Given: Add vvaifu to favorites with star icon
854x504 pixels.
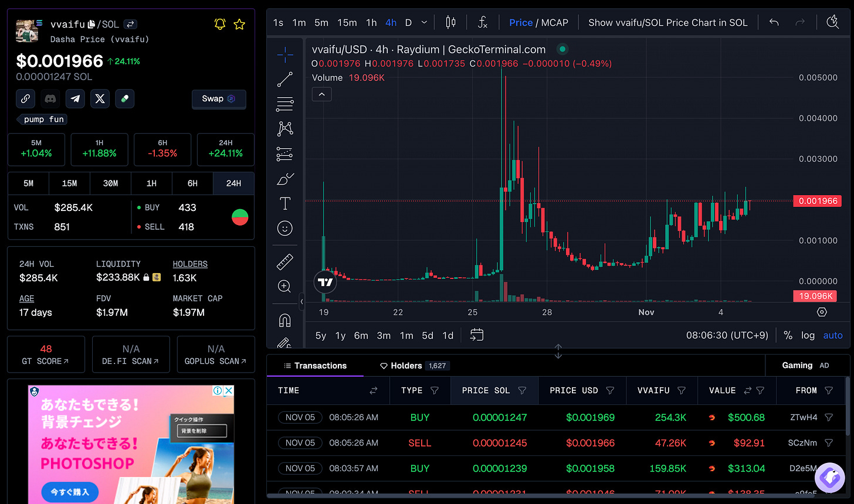Looking at the screenshot, I should point(239,24).
